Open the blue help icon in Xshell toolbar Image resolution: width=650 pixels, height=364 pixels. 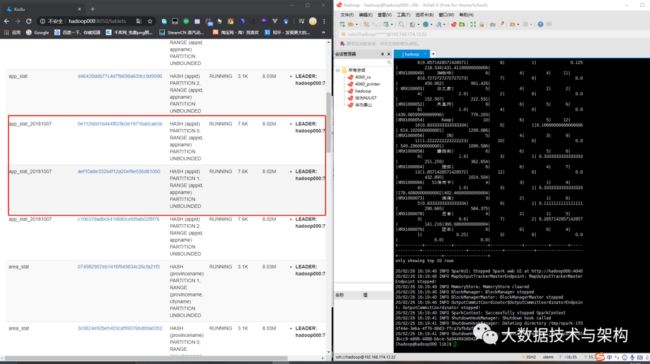pos(540,24)
